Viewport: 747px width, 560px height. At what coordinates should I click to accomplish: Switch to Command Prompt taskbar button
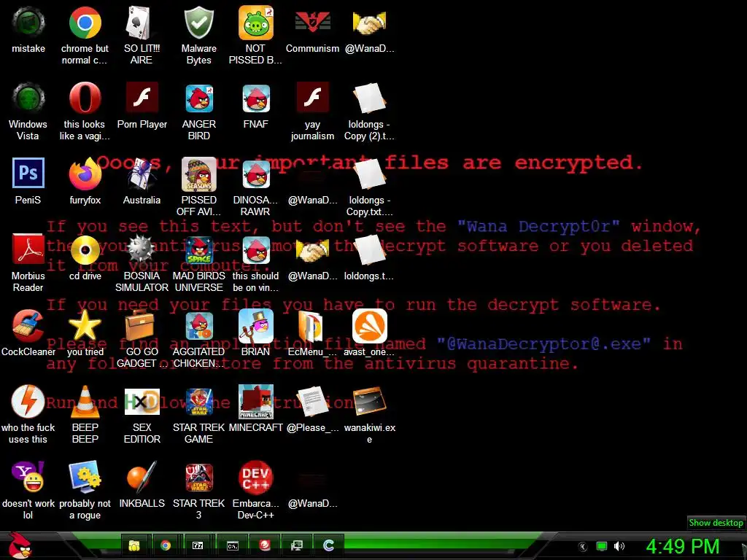(x=232, y=545)
